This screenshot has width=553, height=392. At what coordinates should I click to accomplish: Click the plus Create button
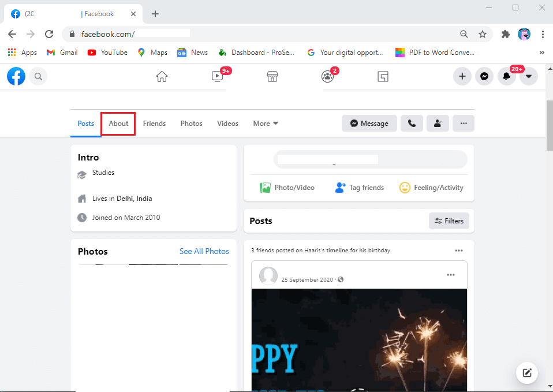click(462, 76)
